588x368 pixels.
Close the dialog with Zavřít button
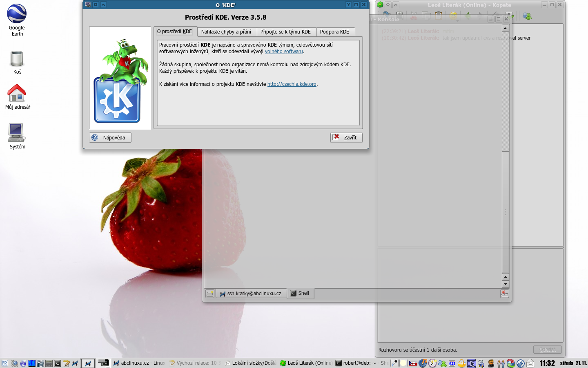346,137
